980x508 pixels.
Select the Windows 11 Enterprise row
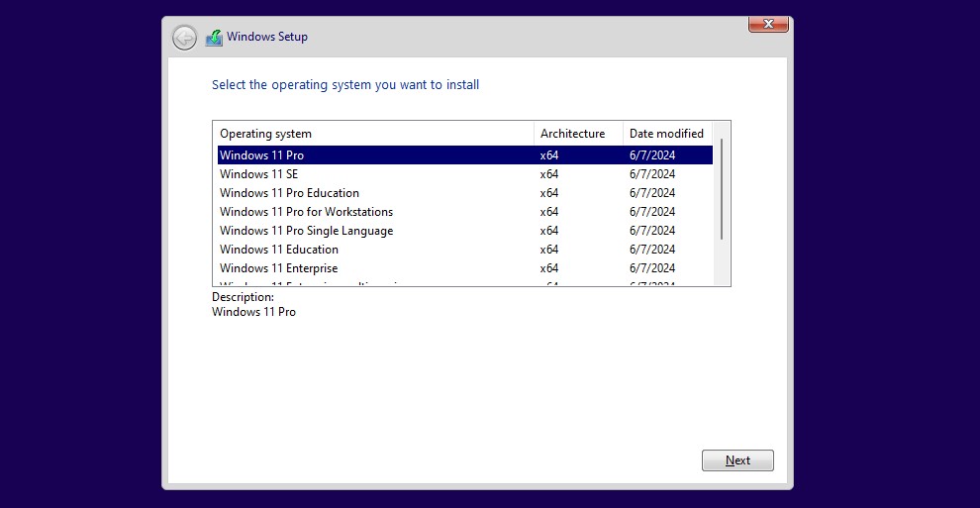(x=465, y=267)
